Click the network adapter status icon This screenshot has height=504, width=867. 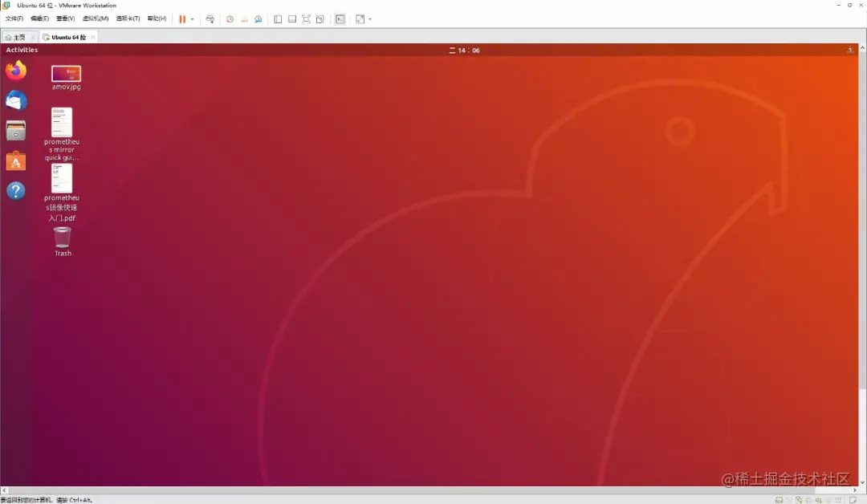pos(799,500)
